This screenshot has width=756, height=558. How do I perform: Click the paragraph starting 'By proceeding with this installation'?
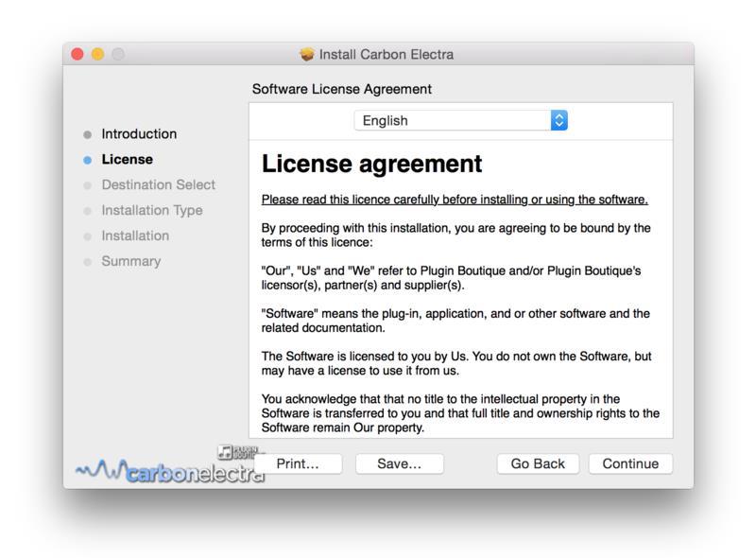coord(456,235)
